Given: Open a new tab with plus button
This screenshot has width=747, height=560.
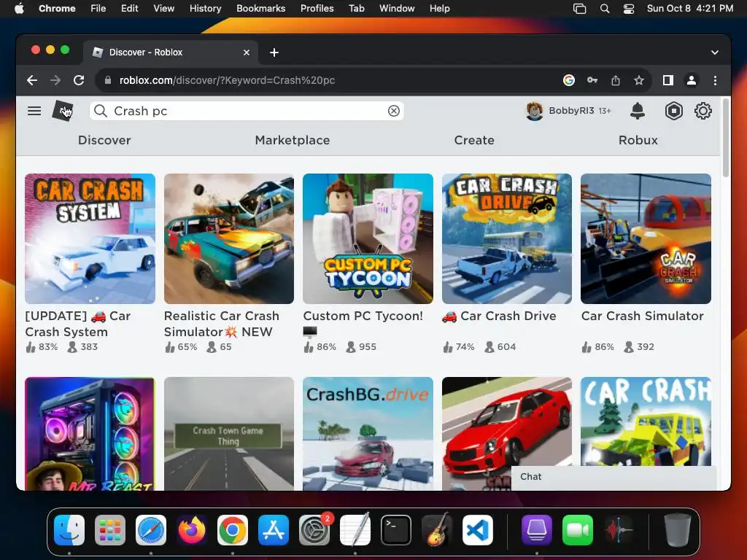Looking at the screenshot, I should (x=274, y=52).
